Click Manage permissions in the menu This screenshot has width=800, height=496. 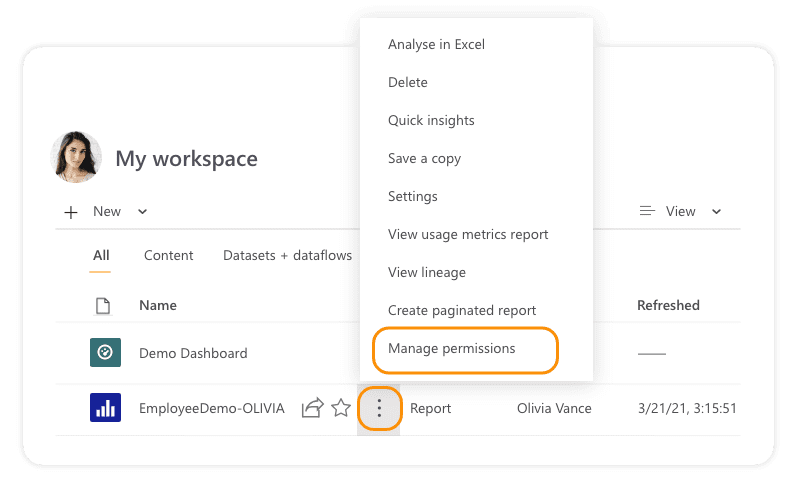coord(452,349)
